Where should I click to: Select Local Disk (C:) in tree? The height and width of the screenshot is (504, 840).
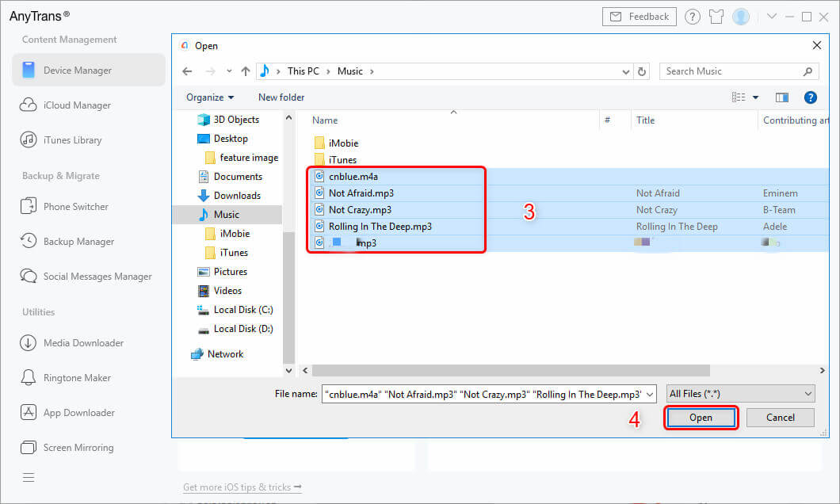243,310
